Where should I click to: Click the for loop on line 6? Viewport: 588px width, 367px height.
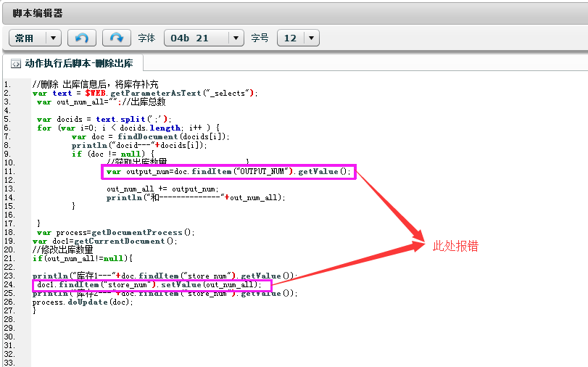click(128, 128)
